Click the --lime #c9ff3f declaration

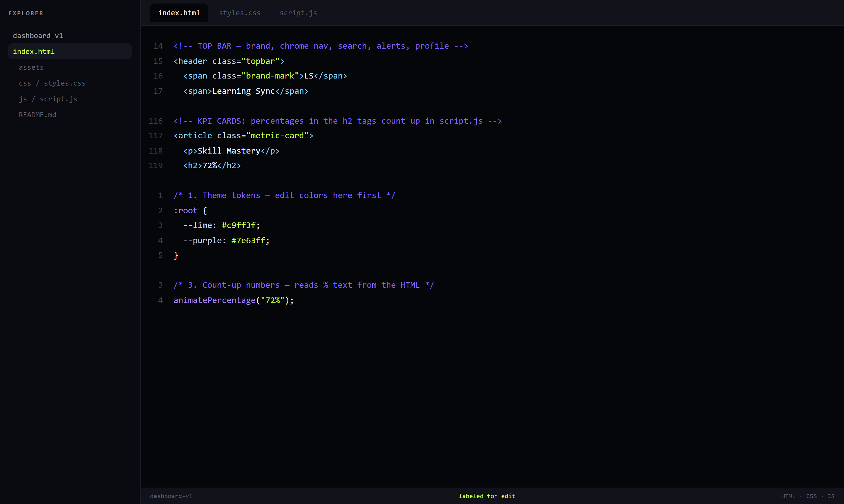click(222, 225)
